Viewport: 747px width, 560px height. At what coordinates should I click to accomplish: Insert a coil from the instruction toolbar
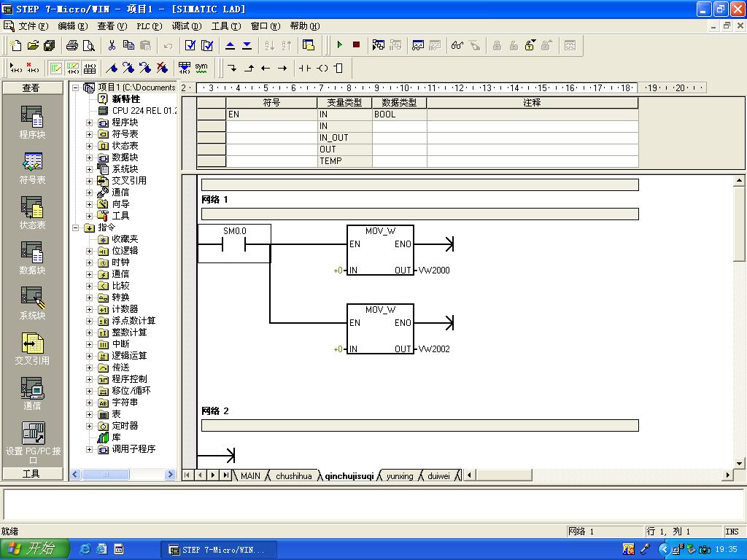click(322, 69)
